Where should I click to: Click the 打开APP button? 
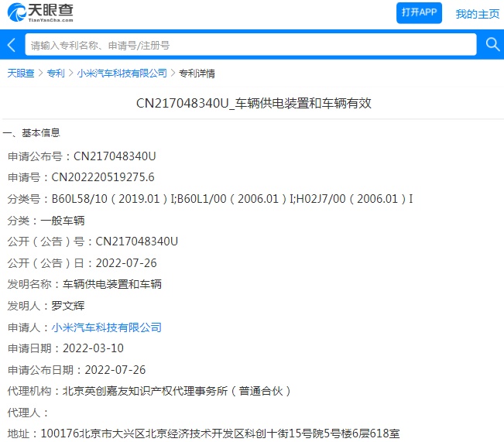point(419,13)
